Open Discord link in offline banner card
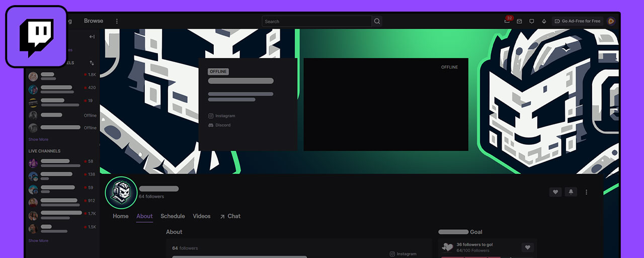Screen dimensions: 644x258 [219, 125]
